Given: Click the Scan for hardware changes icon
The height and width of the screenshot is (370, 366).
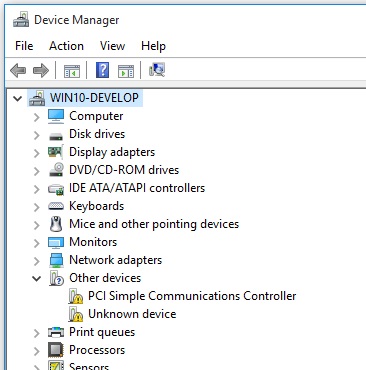Looking at the screenshot, I should pos(157,70).
